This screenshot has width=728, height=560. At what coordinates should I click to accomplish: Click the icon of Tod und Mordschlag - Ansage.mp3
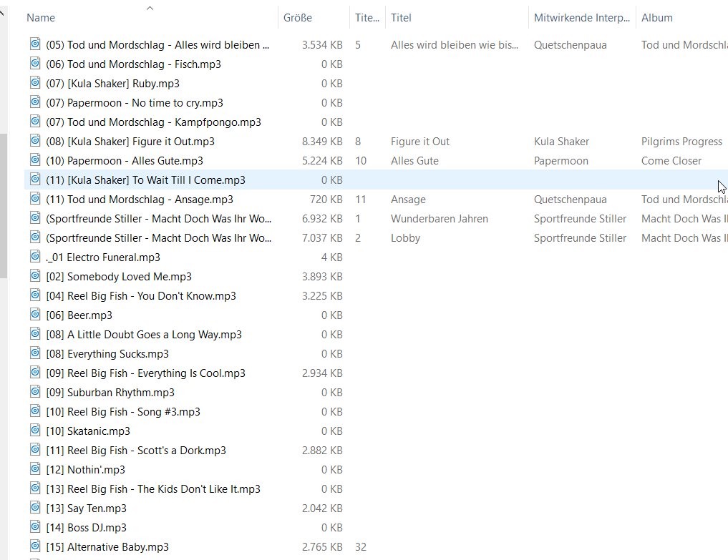click(35, 199)
